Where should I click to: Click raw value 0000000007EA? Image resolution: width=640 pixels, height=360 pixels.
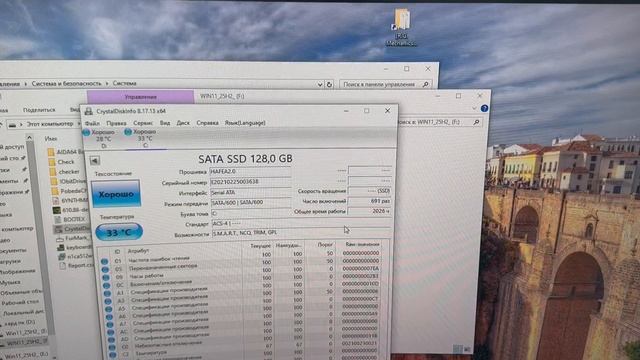[x=361, y=269]
